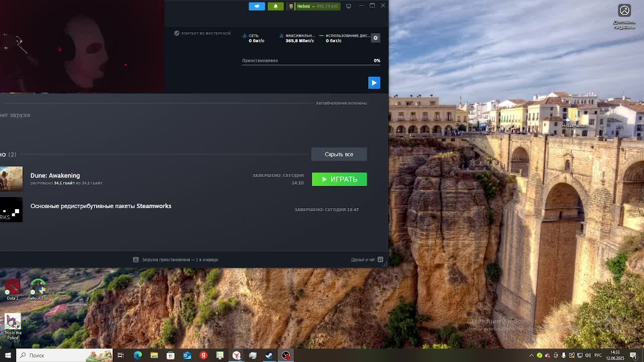The height and width of the screenshot is (362, 644).
Task: Open download settings gear
Action: tap(375, 38)
